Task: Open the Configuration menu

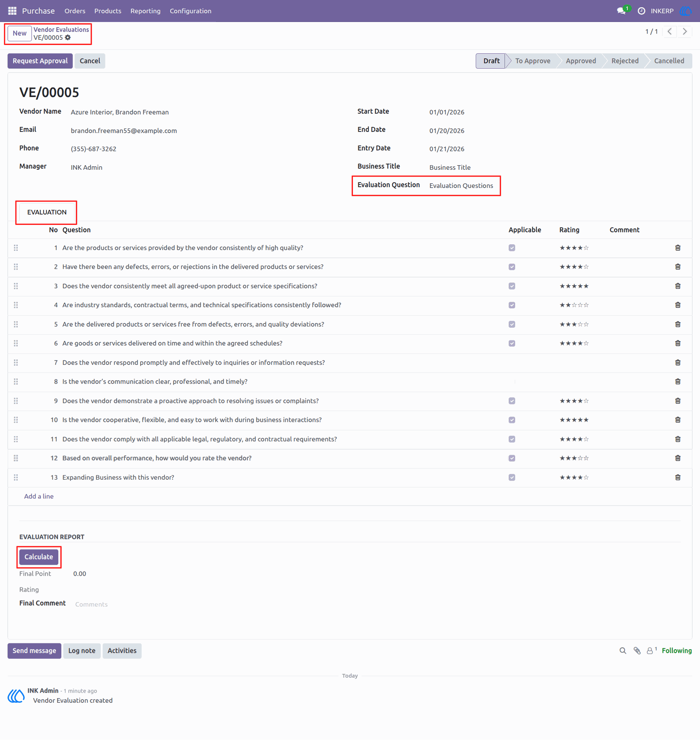Action: pyautogui.click(x=191, y=11)
